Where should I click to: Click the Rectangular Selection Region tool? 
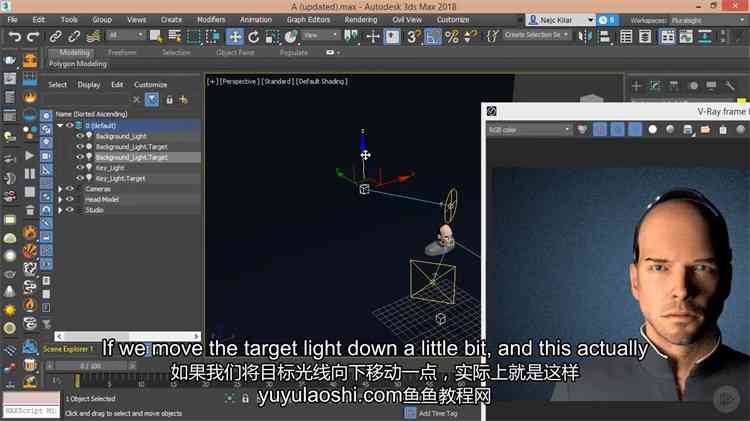click(x=193, y=36)
